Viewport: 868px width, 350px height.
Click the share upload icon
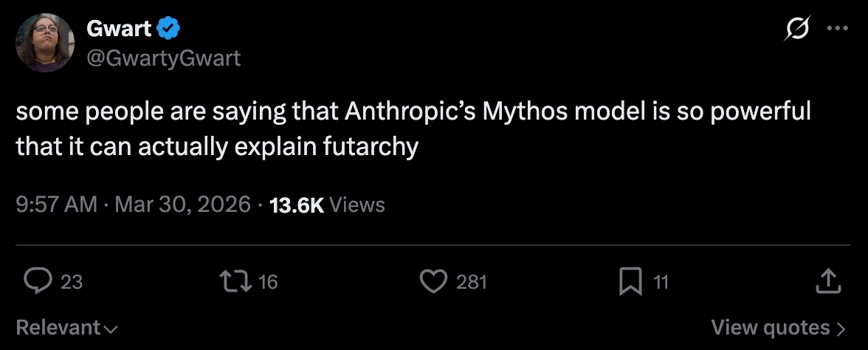827,281
